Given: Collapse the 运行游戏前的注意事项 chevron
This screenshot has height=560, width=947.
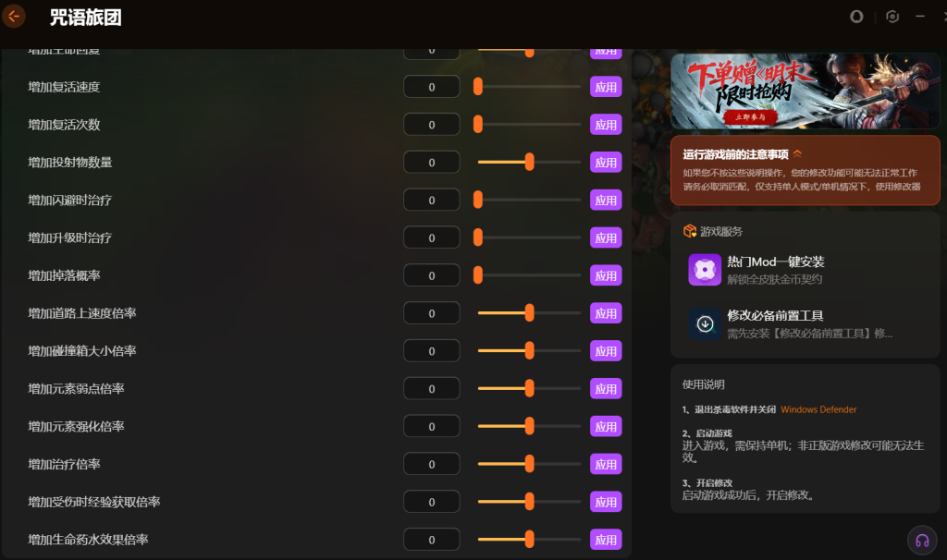Looking at the screenshot, I should (798, 154).
